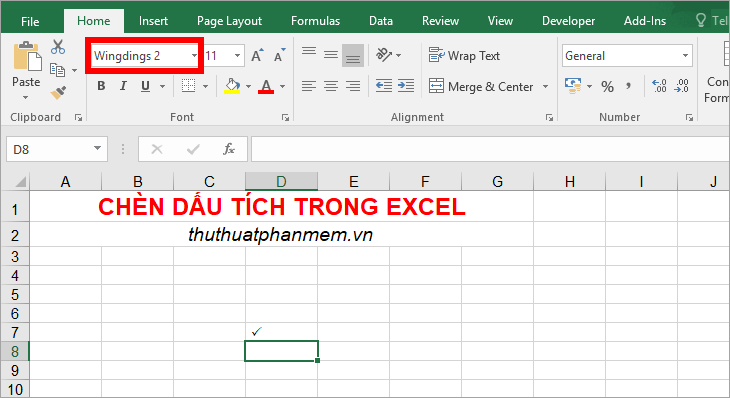Click the Copy icon
The image size is (730, 398).
point(57,70)
